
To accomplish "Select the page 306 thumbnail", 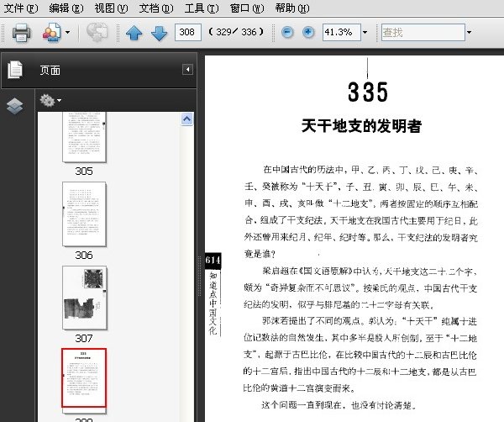I will pos(84,214).
